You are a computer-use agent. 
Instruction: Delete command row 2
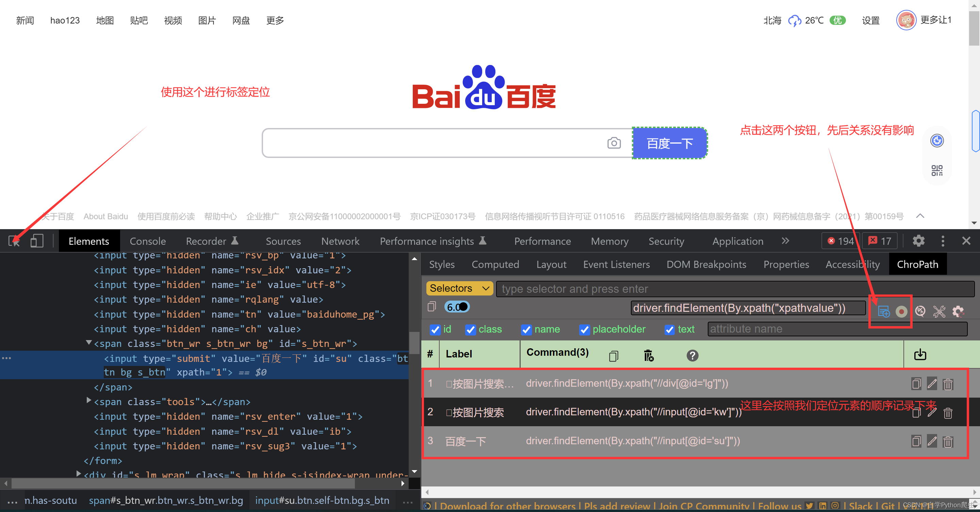point(948,413)
